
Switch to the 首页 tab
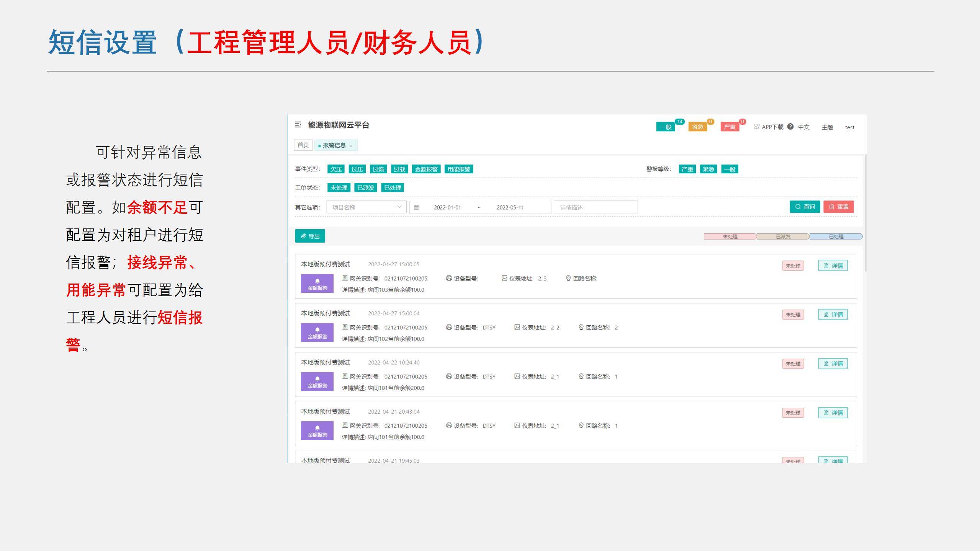(303, 145)
